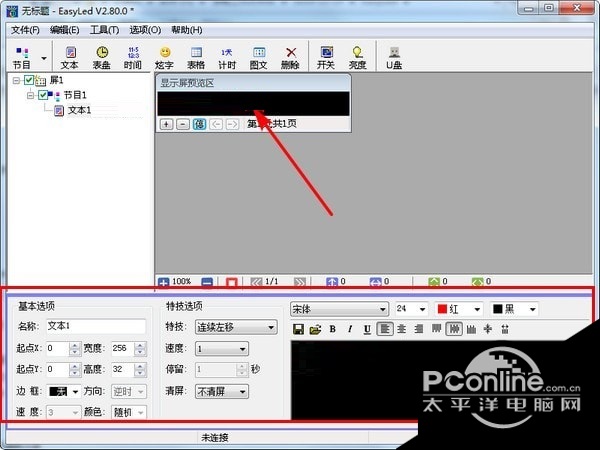Open 亮度 brightness settings

[x=357, y=58]
